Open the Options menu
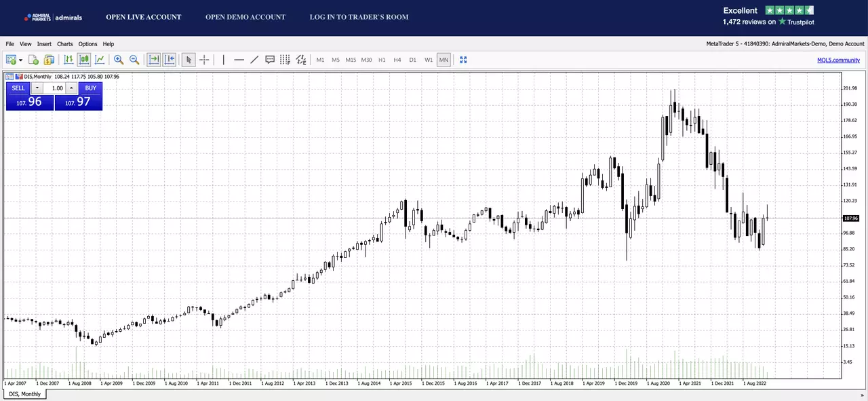The image size is (868, 401). tap(87, 44)
